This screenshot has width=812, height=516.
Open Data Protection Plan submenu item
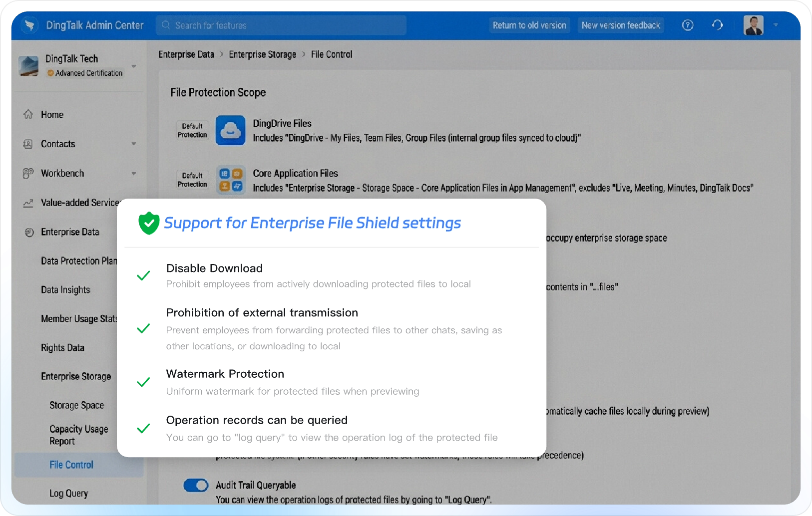(x=78, y=261)
